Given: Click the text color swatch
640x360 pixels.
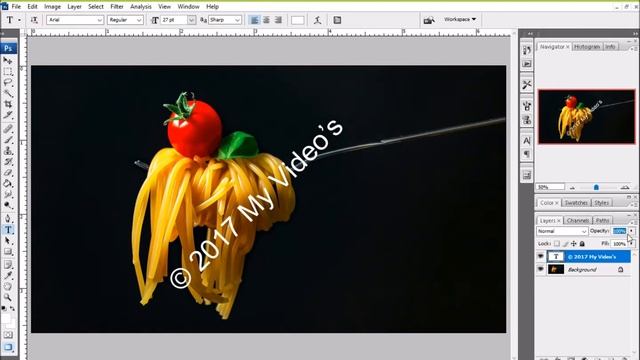Looking at the screenshot, I should (298, 20).
